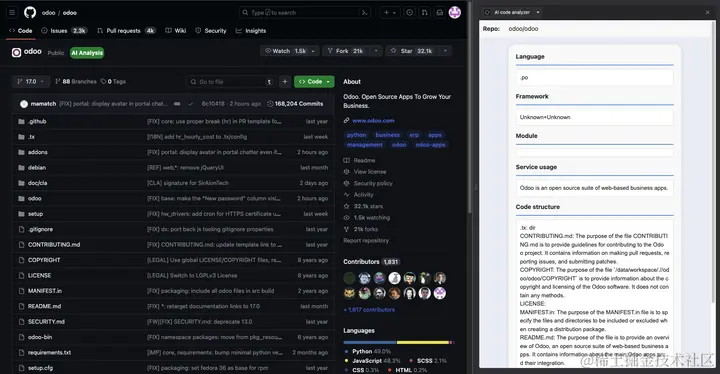Open the addons folder

tap(38, 152)
